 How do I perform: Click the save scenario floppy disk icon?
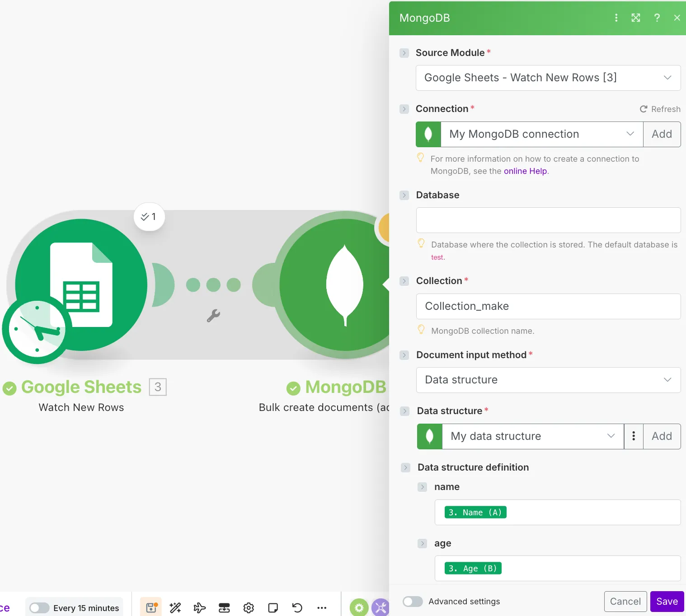click(x=151, y=607)
